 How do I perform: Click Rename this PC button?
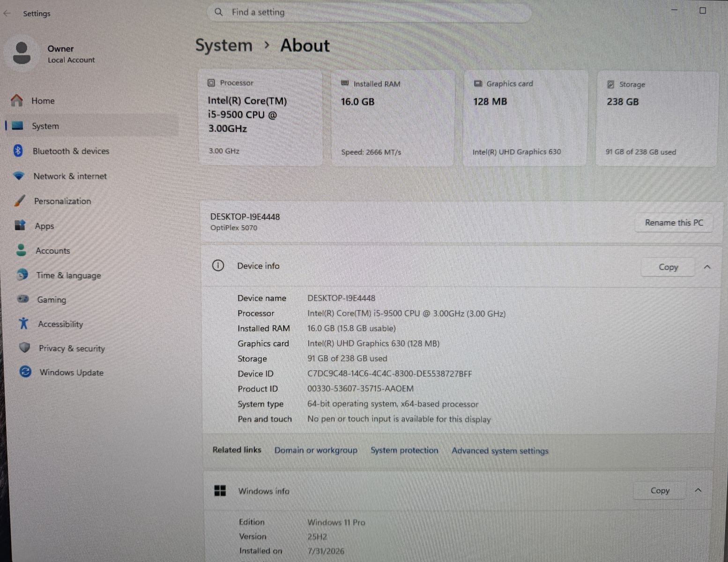674,222
